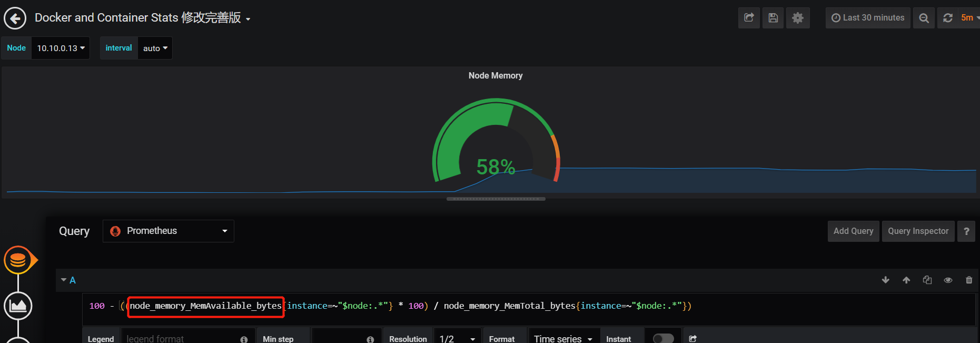Image resolution: width=980 pixels, height=343 pixels.
Task: Toggle query A visibility eye
Action: [948, 280]
